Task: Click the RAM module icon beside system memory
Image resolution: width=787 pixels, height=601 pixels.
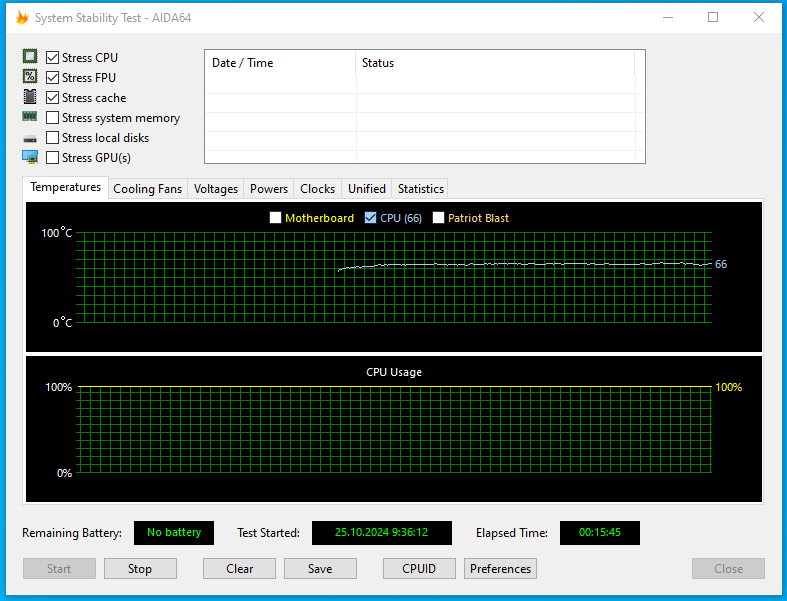Action: (x=30, y=116)
